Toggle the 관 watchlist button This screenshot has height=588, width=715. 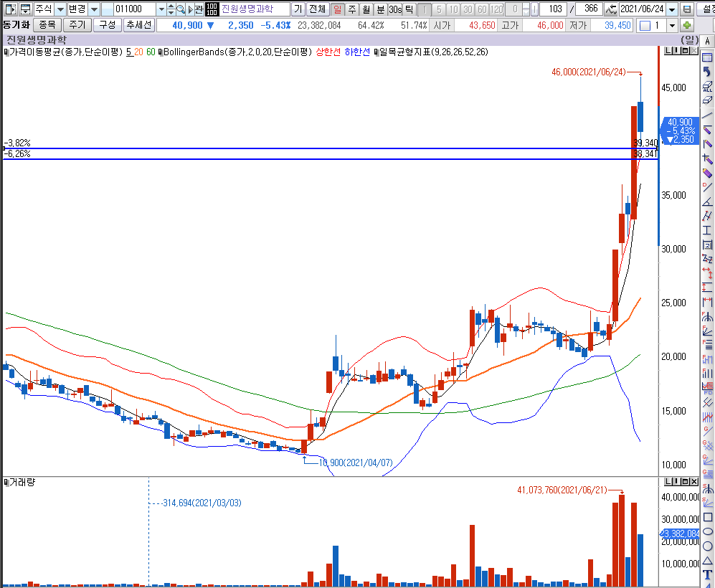click(x=199, y=9)
